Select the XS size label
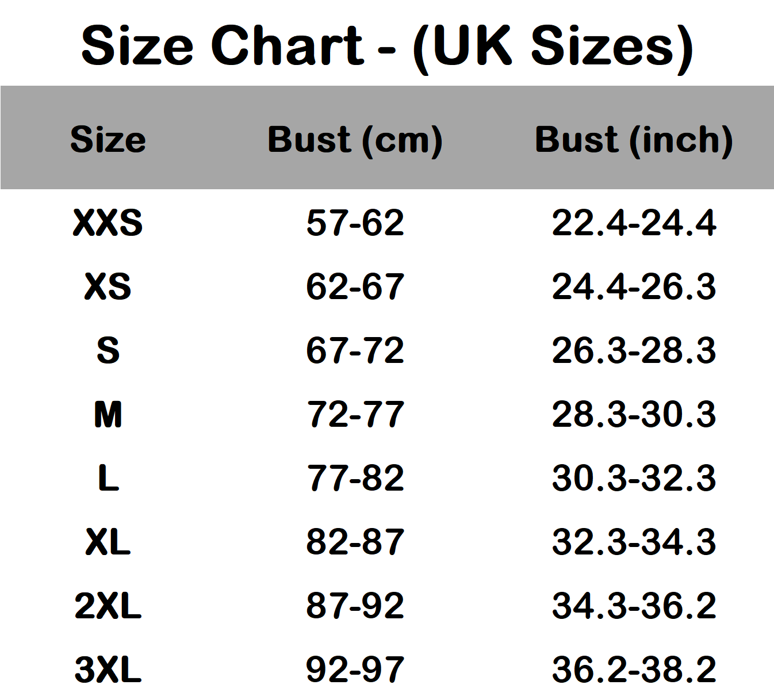Image resolution: width=774 pixels, height=700 pixels. click(108, 286)
